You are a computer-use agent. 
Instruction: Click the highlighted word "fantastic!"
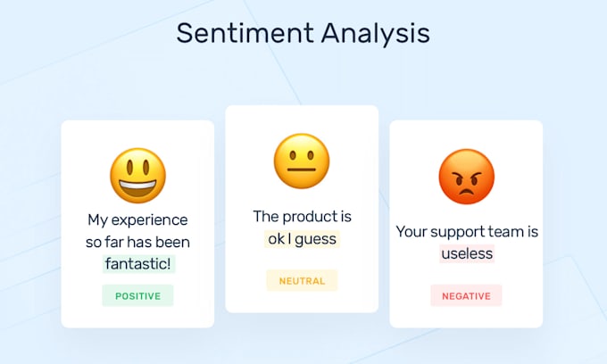point(138,263)
